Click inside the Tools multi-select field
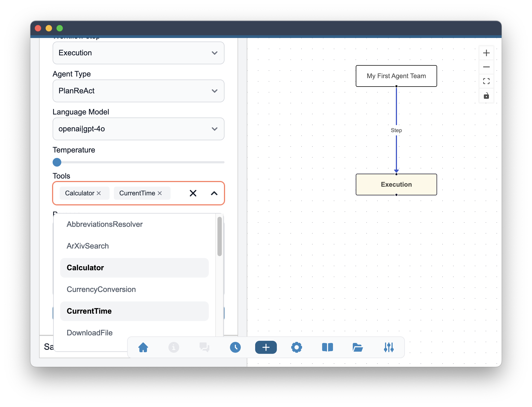532x407 pixels. [x=139, y=193]
